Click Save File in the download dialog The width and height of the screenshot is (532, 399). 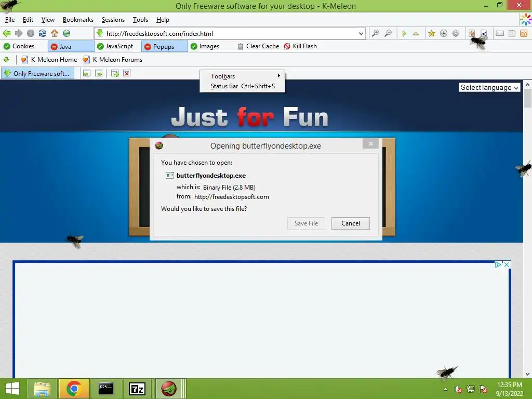coord(306,223)
